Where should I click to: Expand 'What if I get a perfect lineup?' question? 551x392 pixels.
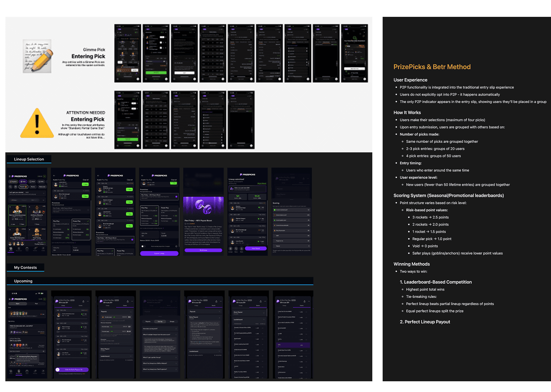pyautogui.click(x=160, y=357)
